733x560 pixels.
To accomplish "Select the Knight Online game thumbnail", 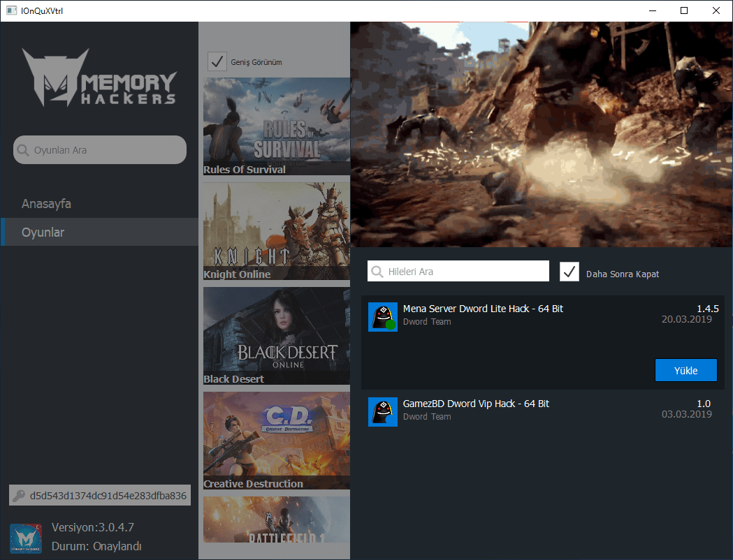I will [277, 231].
